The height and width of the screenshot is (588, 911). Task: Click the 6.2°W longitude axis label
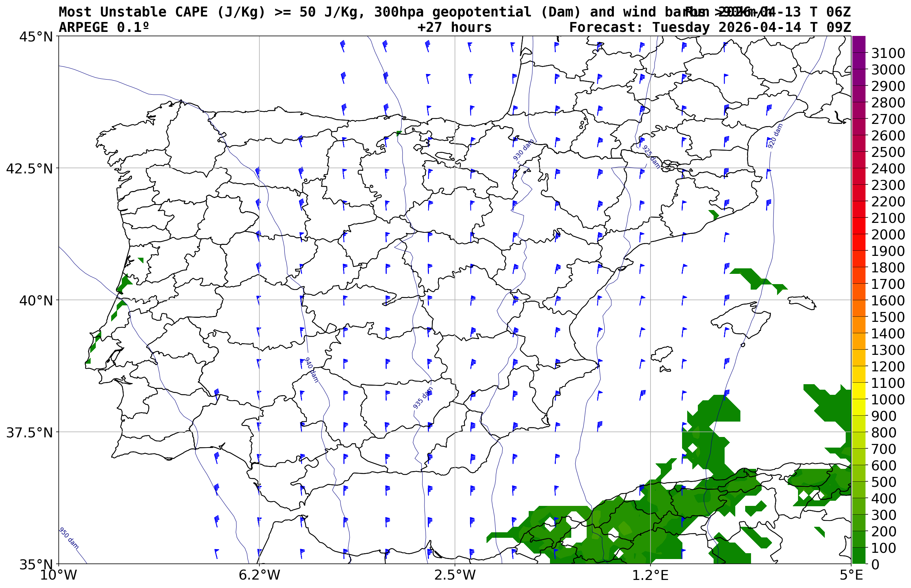259,575
